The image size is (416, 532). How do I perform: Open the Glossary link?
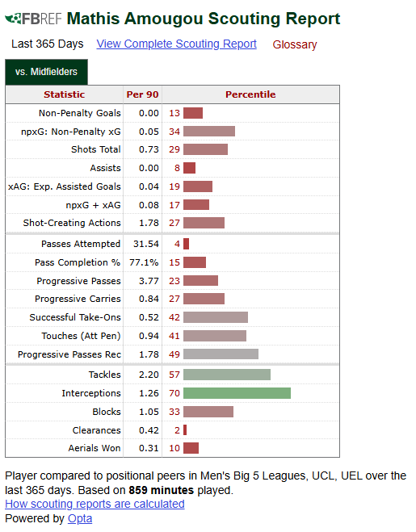click(x=294, y=44)
